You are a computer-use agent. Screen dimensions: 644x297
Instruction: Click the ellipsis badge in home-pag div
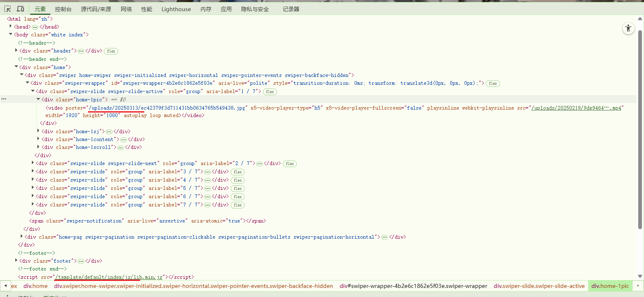coord(384,237)
